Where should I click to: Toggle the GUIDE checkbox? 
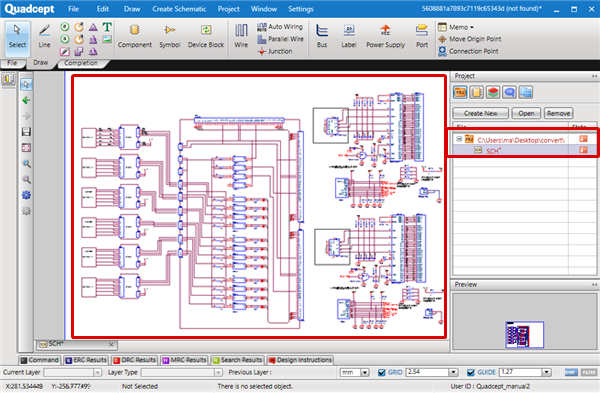click(471, 372)
